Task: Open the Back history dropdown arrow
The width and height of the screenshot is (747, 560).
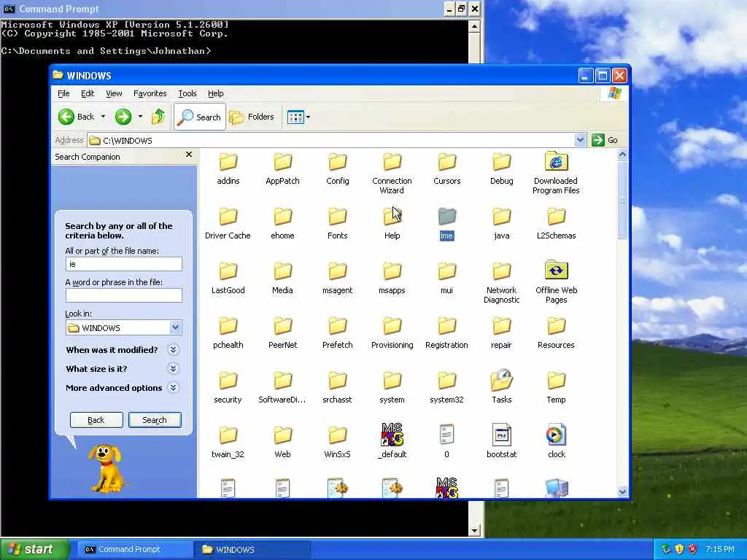Action: tap(103, 117)
